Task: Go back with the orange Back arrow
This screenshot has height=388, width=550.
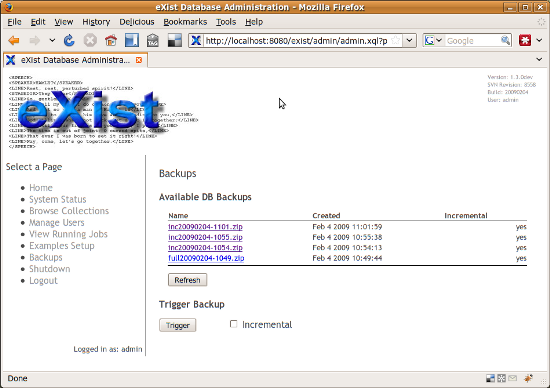Action: pos(14,41)
